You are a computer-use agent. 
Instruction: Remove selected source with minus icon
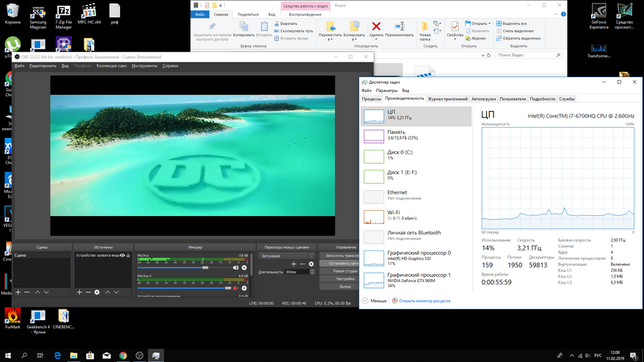click(x=88, y=292)
